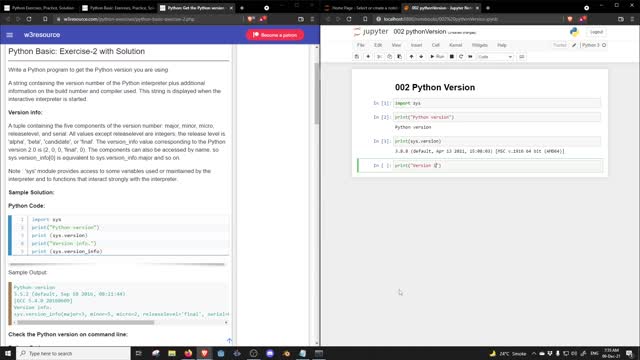Click the Logout button in Jupyter
Image resolution: width=640 pixels, height=360 pixels.
pyautogui.click(x=596, y=32)
